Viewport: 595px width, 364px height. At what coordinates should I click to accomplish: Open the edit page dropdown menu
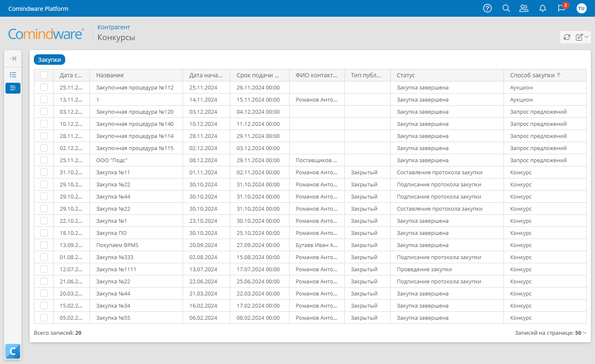[x=582, y=37]
